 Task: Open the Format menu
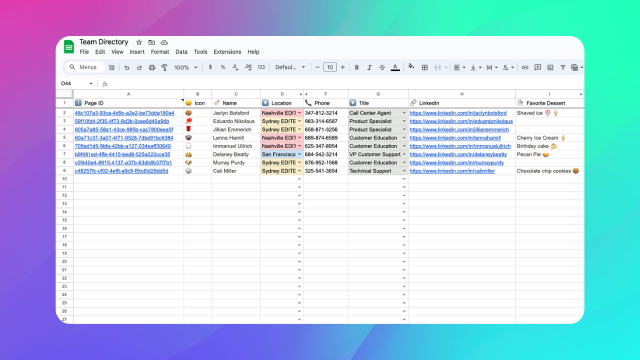(160, 52)
